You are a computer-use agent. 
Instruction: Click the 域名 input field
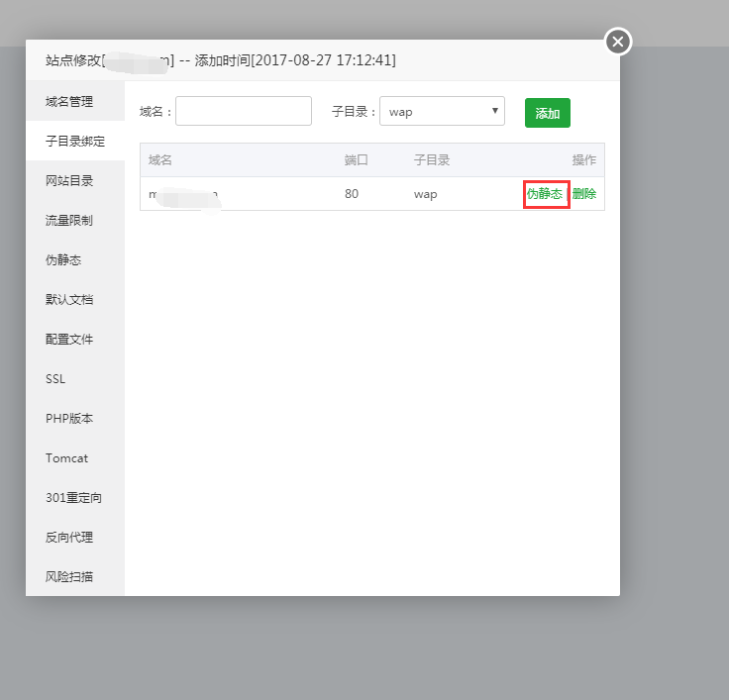[244, 111]
